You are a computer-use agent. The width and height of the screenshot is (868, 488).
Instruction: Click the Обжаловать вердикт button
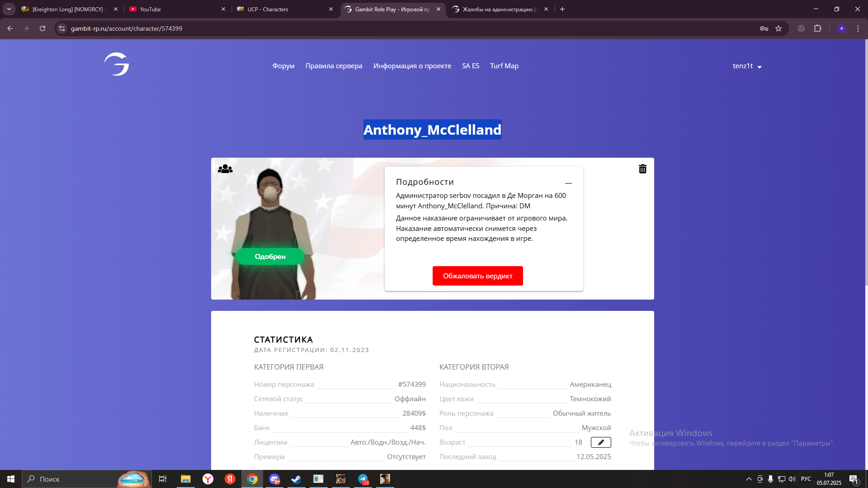[477, 276]
